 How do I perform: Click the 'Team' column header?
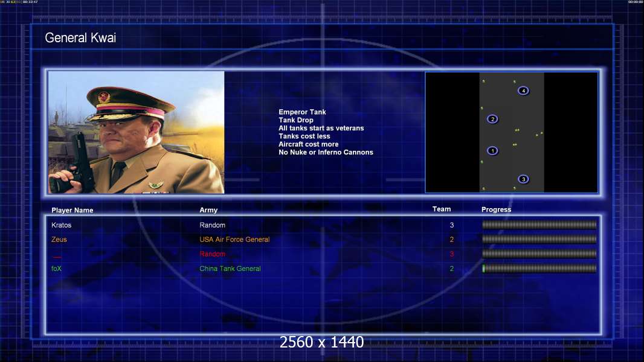click(442, 209)
